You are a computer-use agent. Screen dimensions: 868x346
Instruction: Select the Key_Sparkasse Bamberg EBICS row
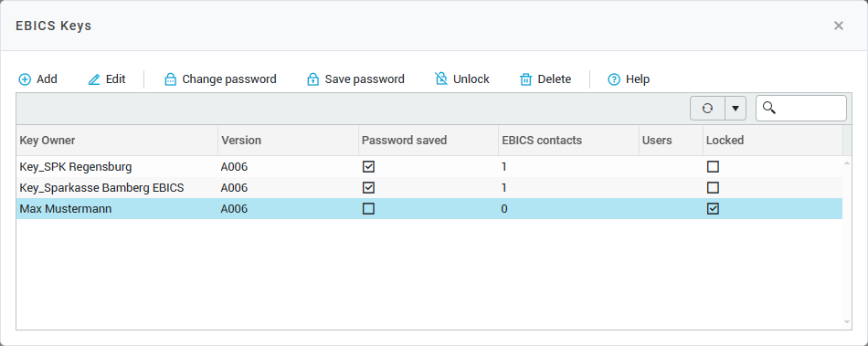pos(429,188)
